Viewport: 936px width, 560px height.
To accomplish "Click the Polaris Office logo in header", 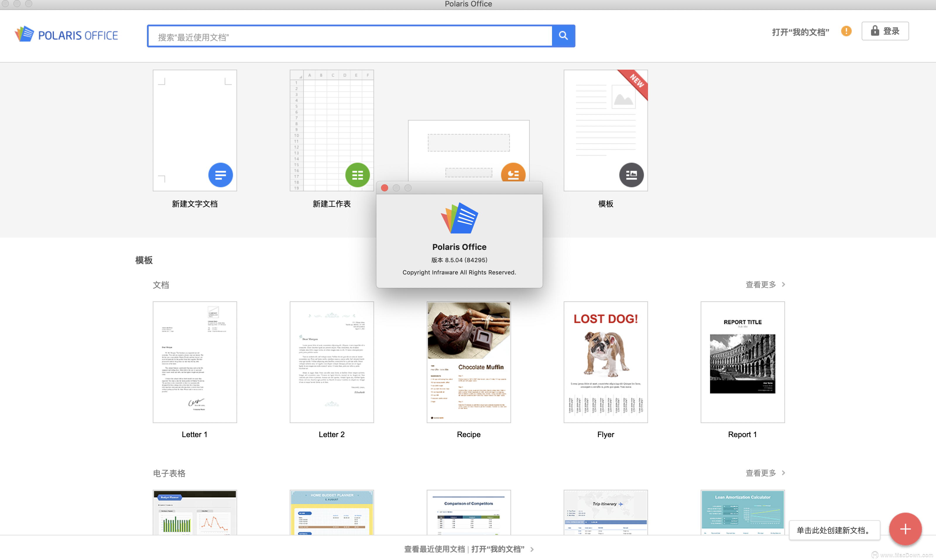I will click(66, 34).
